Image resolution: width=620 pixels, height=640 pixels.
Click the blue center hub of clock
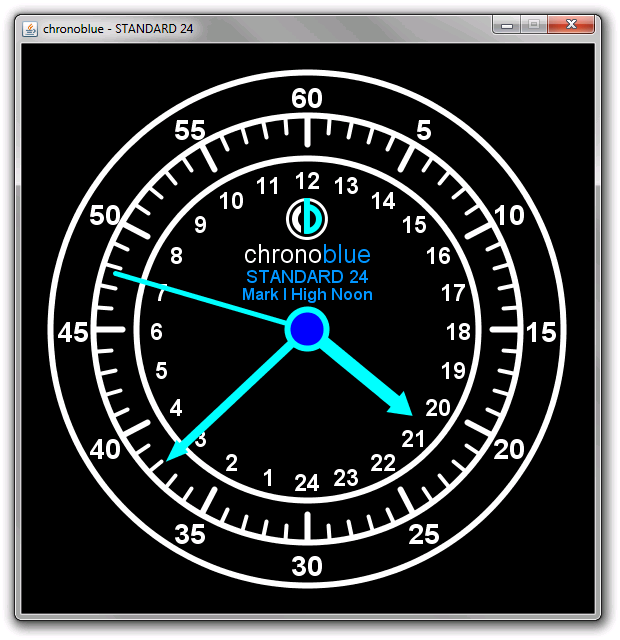click(x=307, y=329)
